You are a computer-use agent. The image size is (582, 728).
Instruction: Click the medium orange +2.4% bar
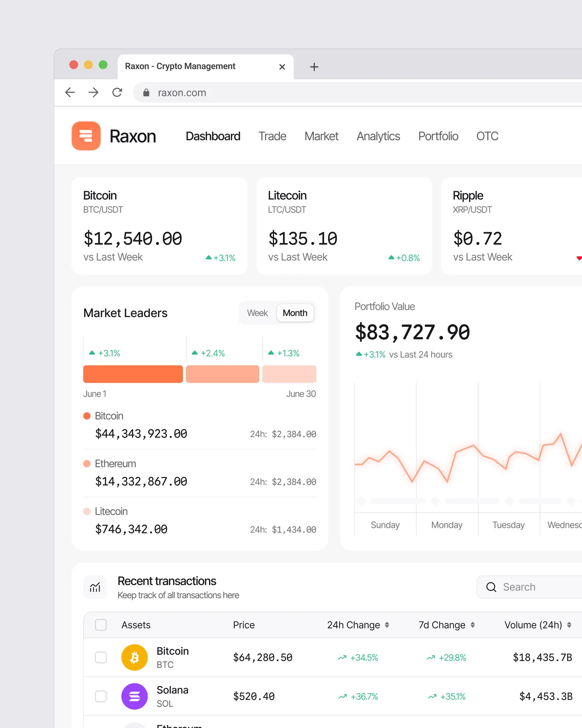point(222,374)
